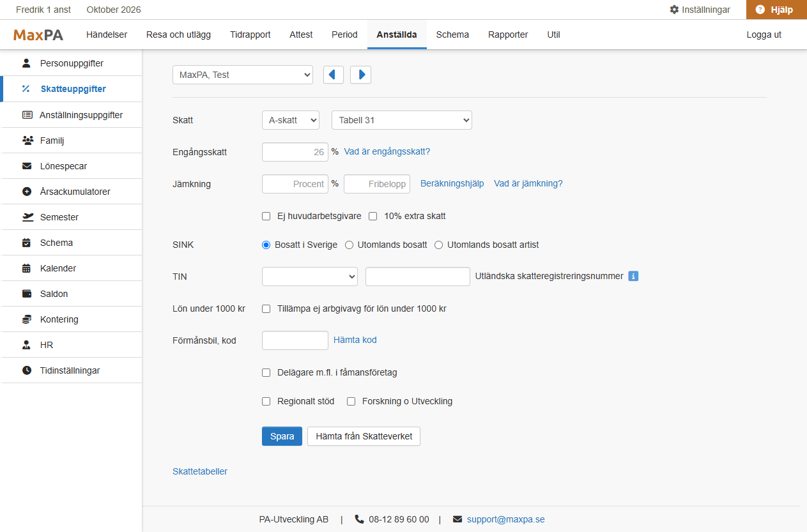Open the Skattetabeller link
Screen dimensions: 807x532
pyautogui.click(x=200, y=471)
